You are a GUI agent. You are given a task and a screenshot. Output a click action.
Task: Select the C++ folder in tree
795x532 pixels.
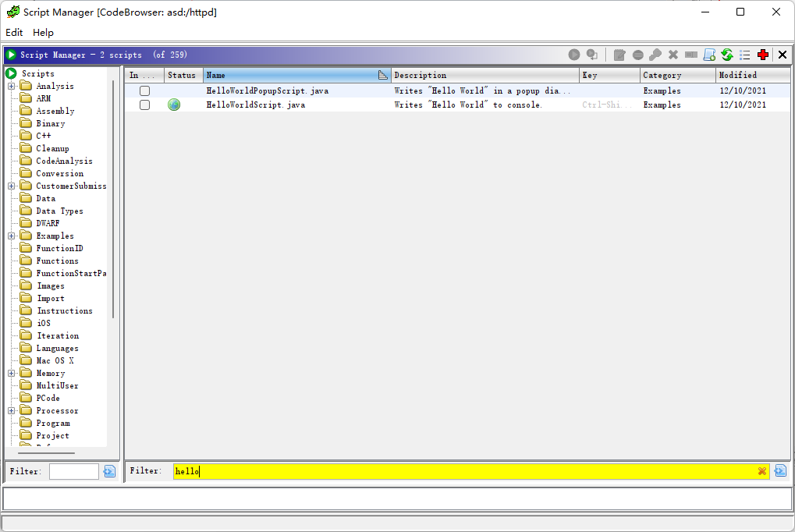pos(44,136)
